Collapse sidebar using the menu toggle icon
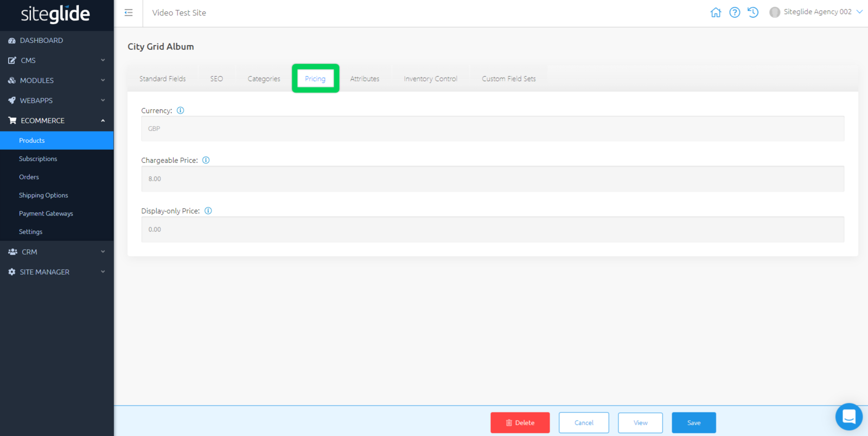Screen dimensions: 868x436 tap(129, 12)
